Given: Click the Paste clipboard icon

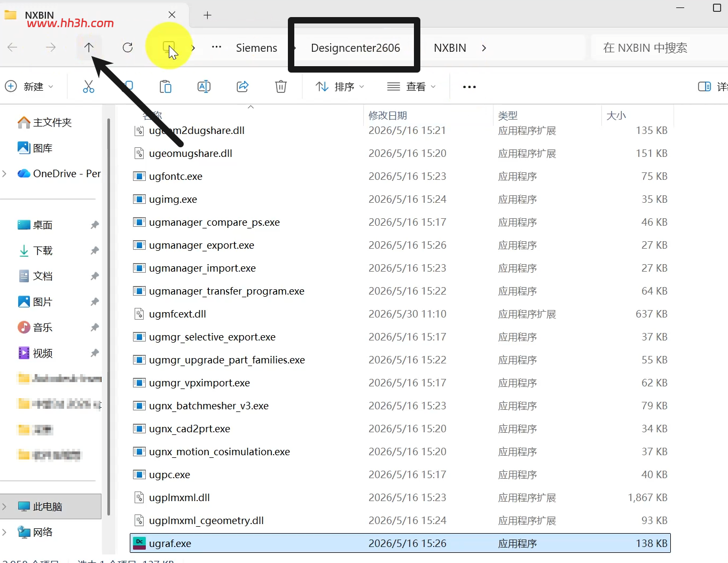Looking at the screenshot, I should point(166,86).
